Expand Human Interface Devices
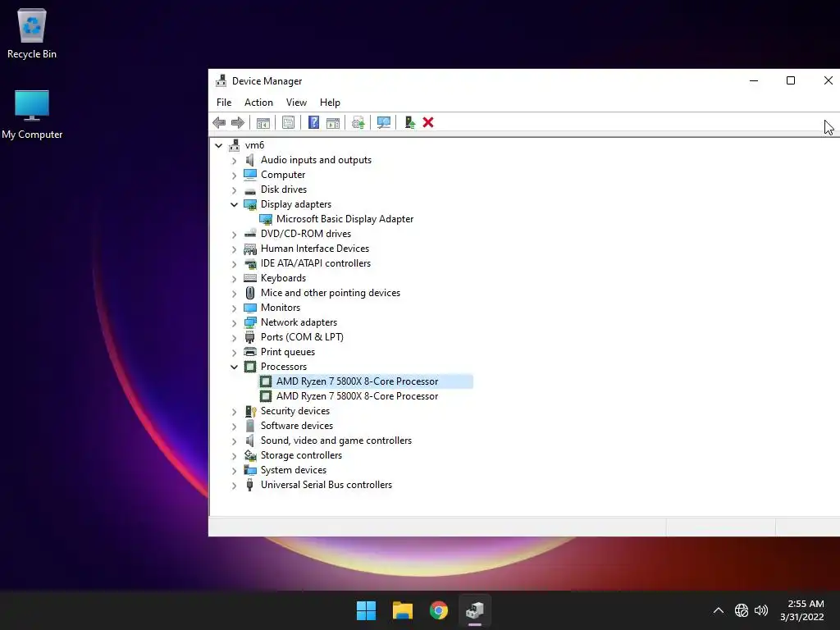Screen dimensions: 840x630 click(234, 249)
